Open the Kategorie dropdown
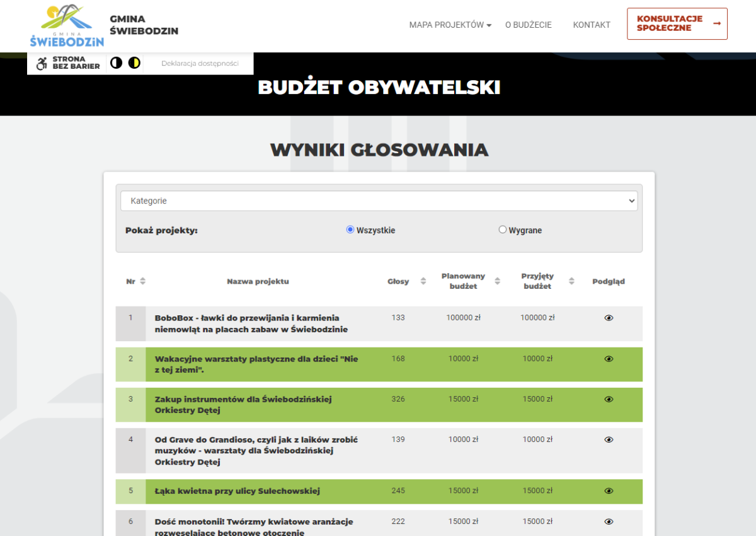 (379, 200)
